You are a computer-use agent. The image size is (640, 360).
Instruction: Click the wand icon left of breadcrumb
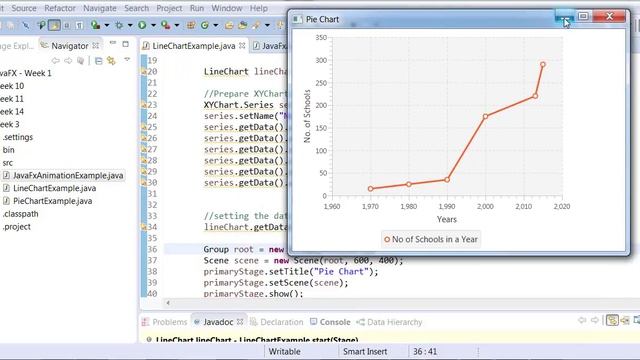tap(25, 25)
